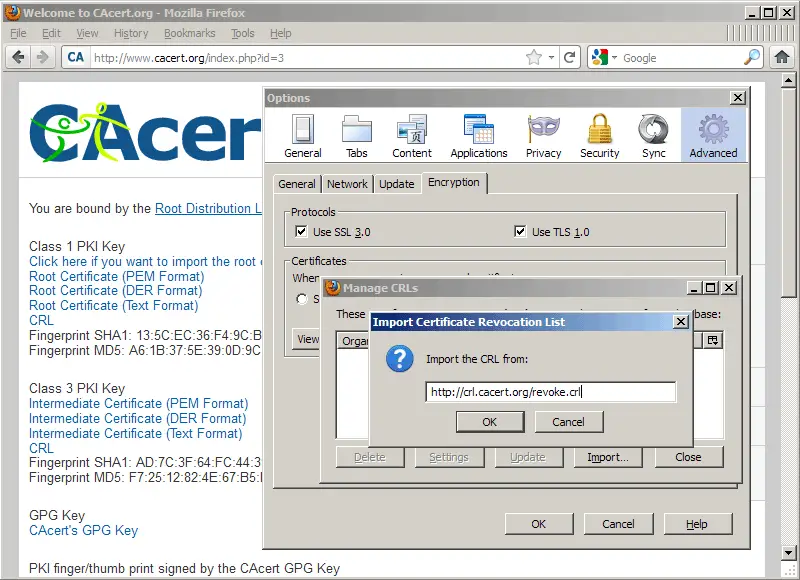The width and height of the screenshot is (800, 580).
Task: Select the Encryption tab
Action: [454, 183]
